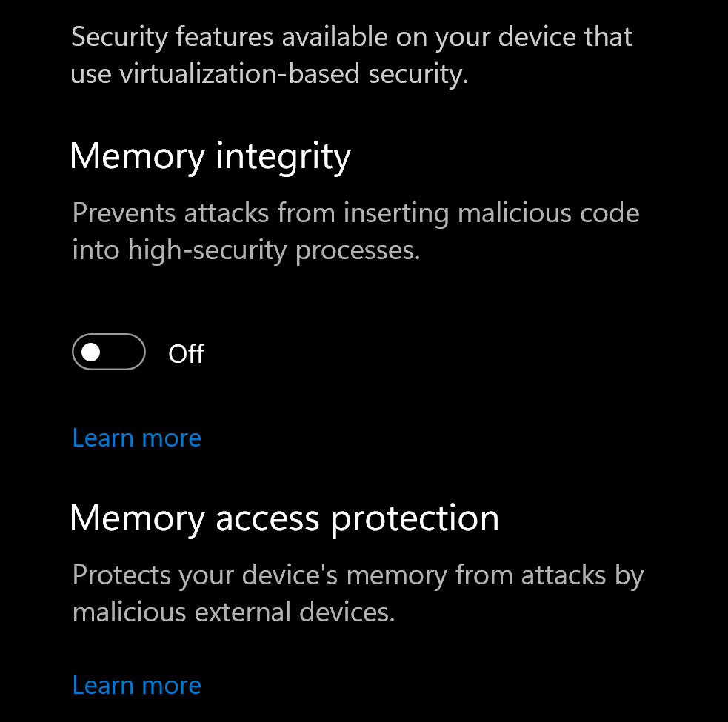Select the Memory access protection section
This screenshot has width=728, height=722.
click(x=285, y=518)
